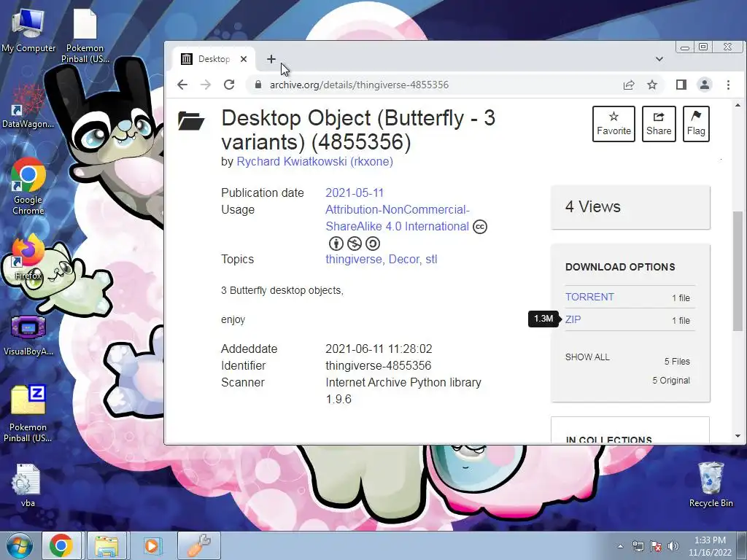Open the Decor topic link
Screen dimensions: 747x560
(404, 260)
